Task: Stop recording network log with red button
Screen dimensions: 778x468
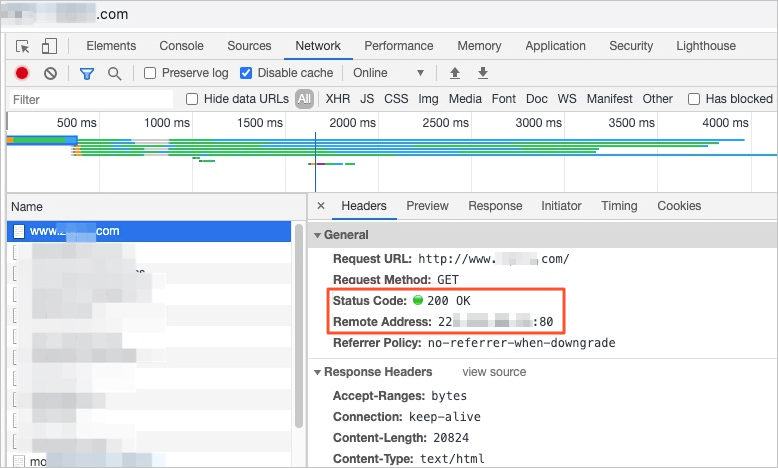Action: click(22, 73)
